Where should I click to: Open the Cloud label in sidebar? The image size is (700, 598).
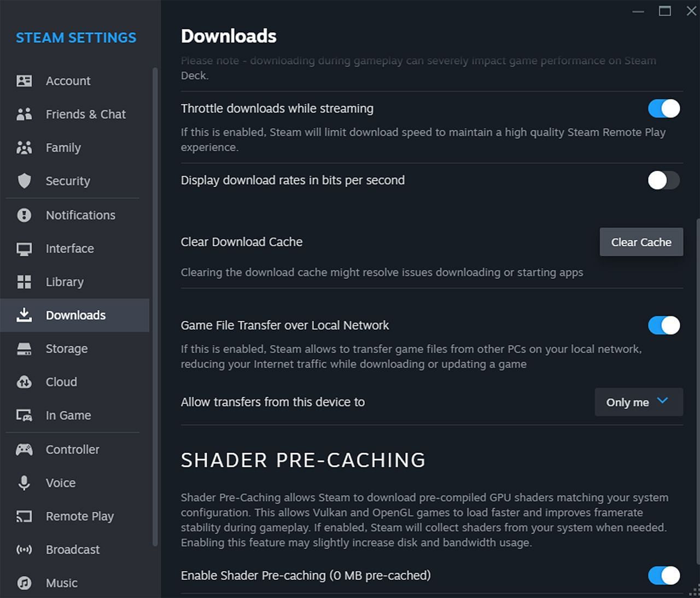61,382
